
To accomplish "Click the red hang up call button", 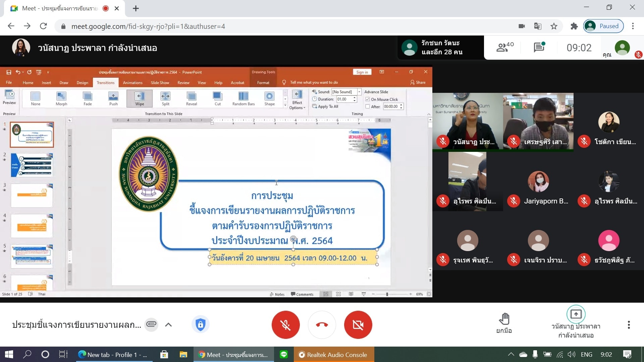I will (322, 324).
